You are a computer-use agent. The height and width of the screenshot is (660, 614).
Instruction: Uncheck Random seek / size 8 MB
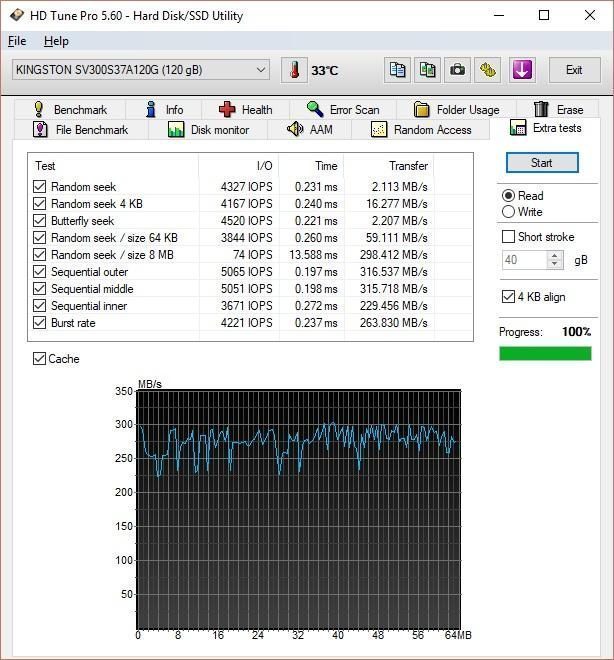(x=40, y=255)
